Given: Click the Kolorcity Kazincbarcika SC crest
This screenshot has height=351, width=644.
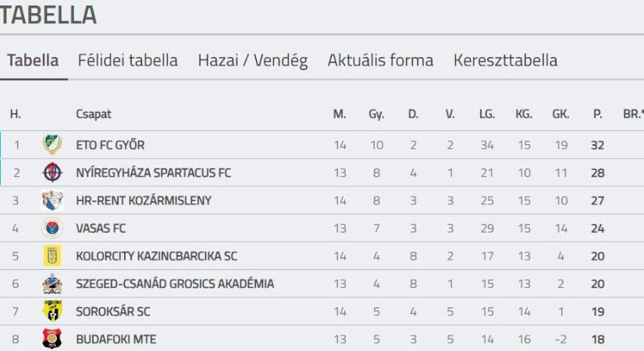Looking at the screenshot, I should pyautogui.click(x=52, y=256).
